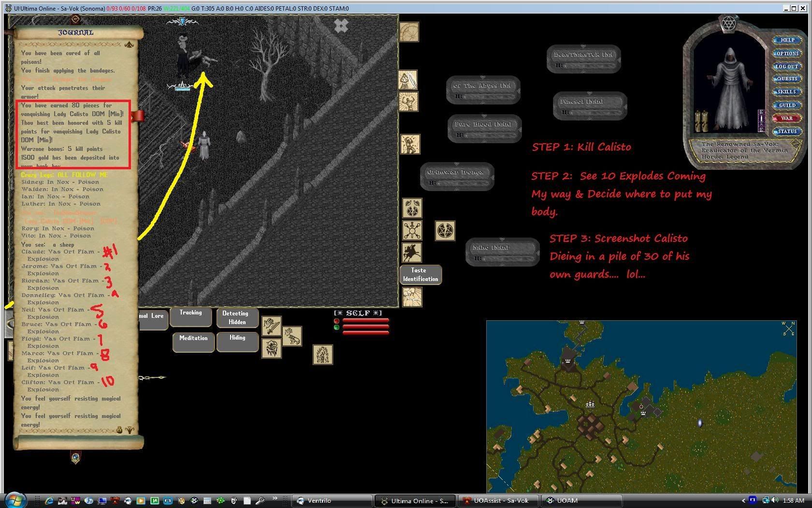Launch Internet Explorer from quick launch
Screen dimensions: 812x508
(x=49, y=501)
